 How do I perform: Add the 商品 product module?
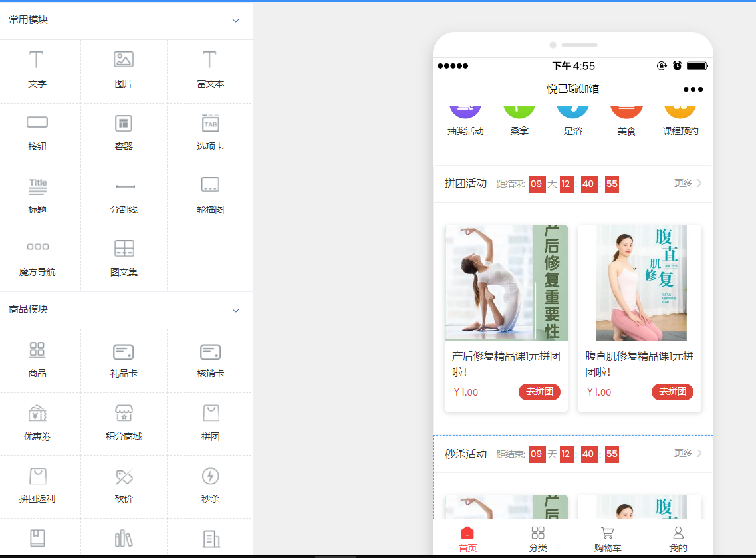tap(37, 360)
